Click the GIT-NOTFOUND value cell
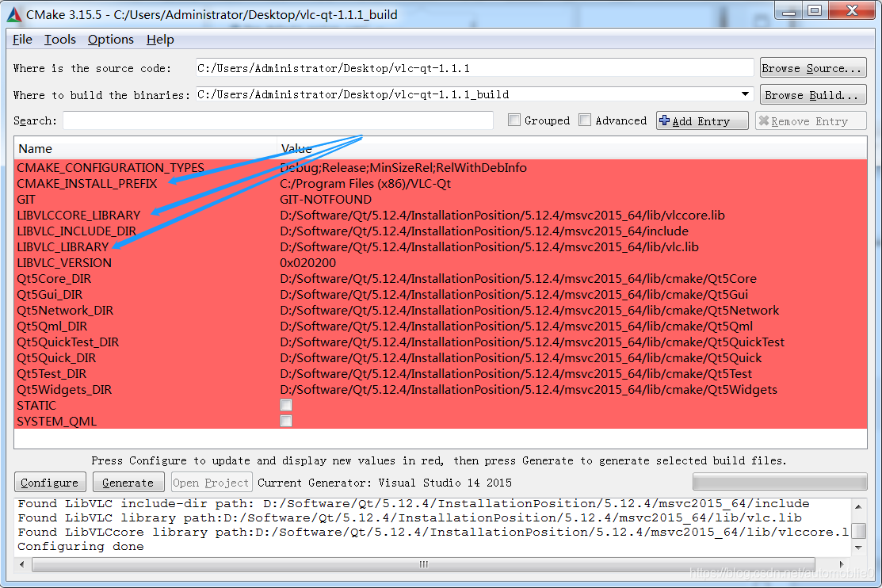This screenshot has width=882, height=588. [326, 199]
